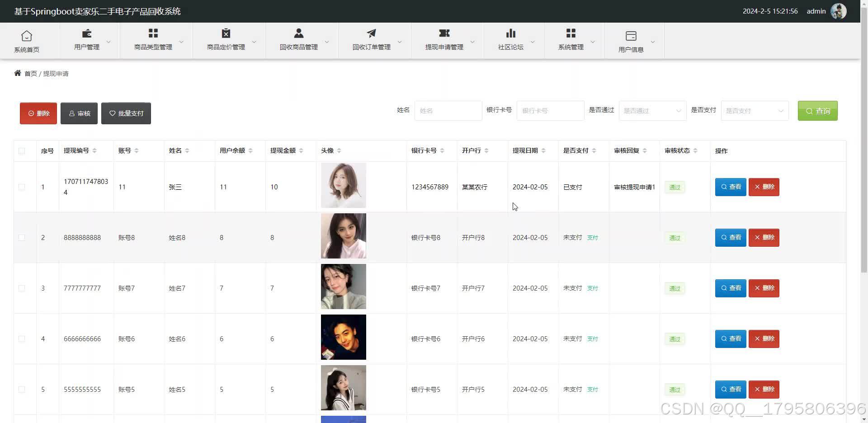The image size is (868, 423).
Task: Sort by 银行卡号 column arrows
Action: click(x=442, y=150)
